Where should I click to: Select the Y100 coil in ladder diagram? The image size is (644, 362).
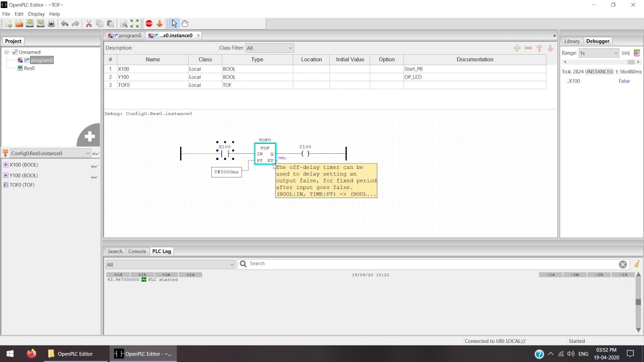[x=305, y=153]
